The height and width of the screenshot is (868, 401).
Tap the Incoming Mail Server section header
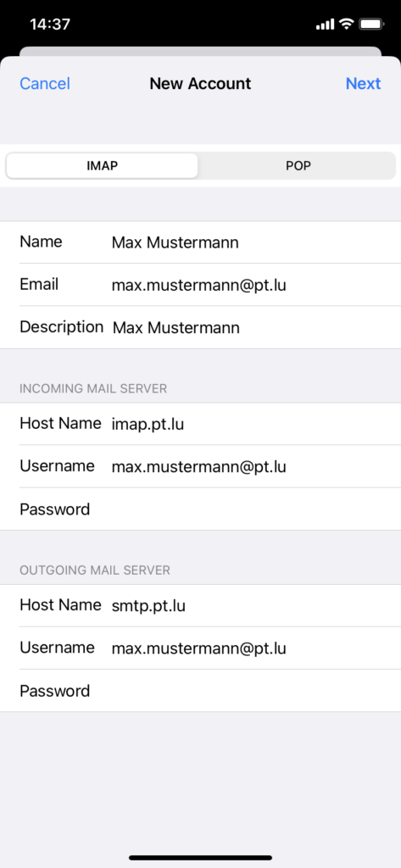[93, 388]
